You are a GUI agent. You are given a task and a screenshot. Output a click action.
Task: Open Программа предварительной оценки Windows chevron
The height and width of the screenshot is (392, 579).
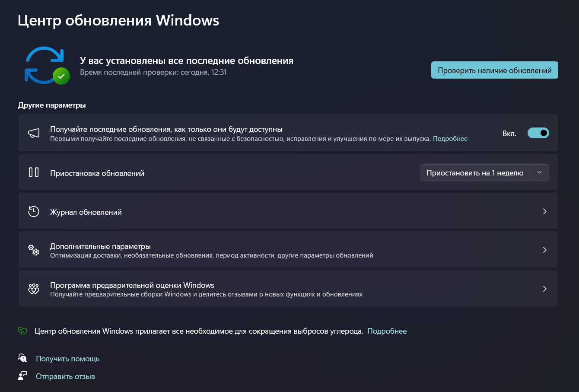point(544,289)
